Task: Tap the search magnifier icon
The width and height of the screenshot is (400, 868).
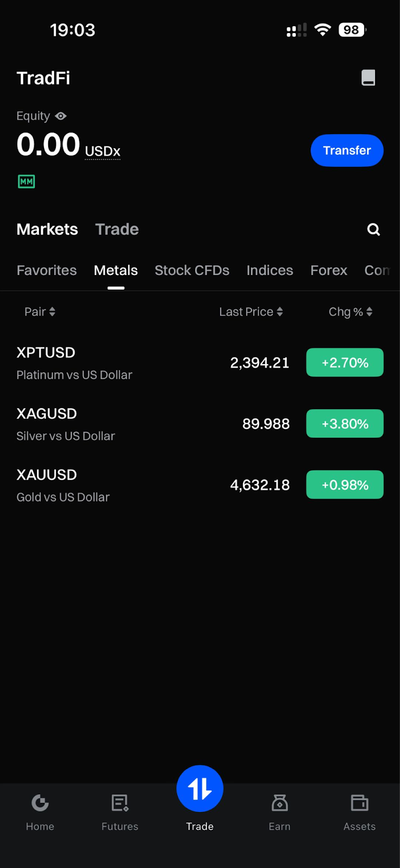Action: [x=373, y=229]
